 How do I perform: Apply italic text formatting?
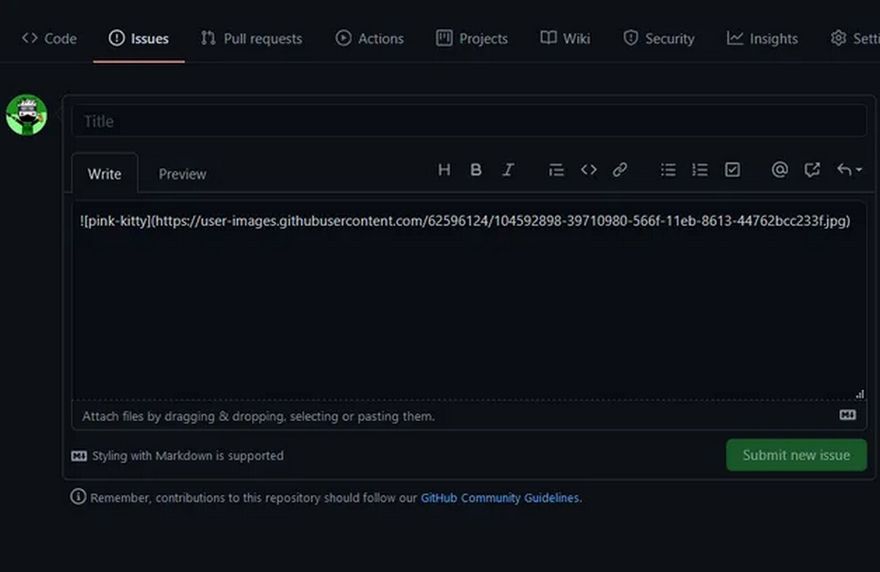pos(508,170)
